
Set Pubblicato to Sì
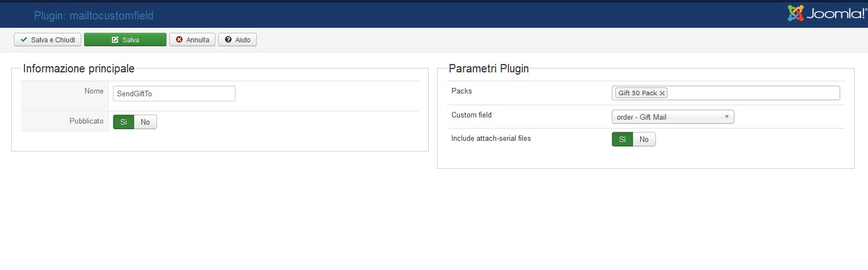coord(124,122)
